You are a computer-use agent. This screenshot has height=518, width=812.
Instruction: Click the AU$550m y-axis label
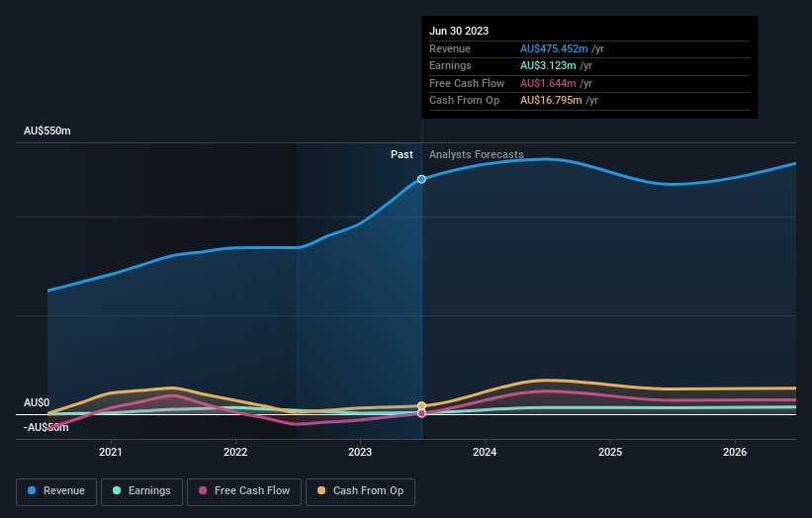47,130
